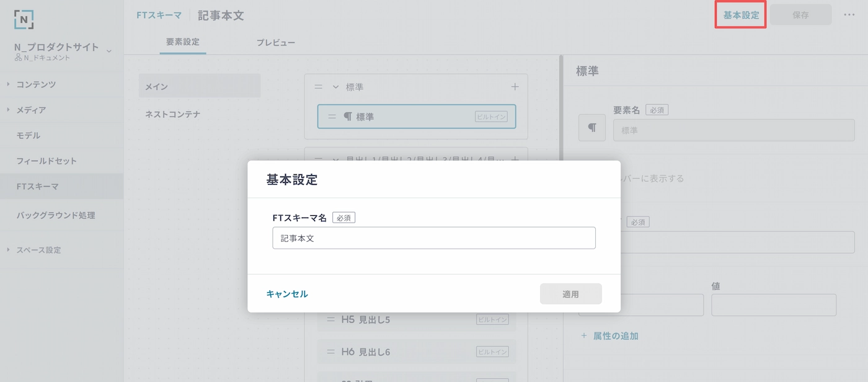The width and height of the screenshot is (868, 382).
Task: Open フィールドセット in the sidebar
Action: tap(46, 161)
